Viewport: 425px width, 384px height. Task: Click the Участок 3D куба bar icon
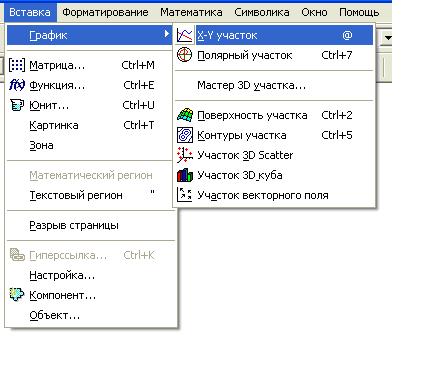click(x=185, y=175)
